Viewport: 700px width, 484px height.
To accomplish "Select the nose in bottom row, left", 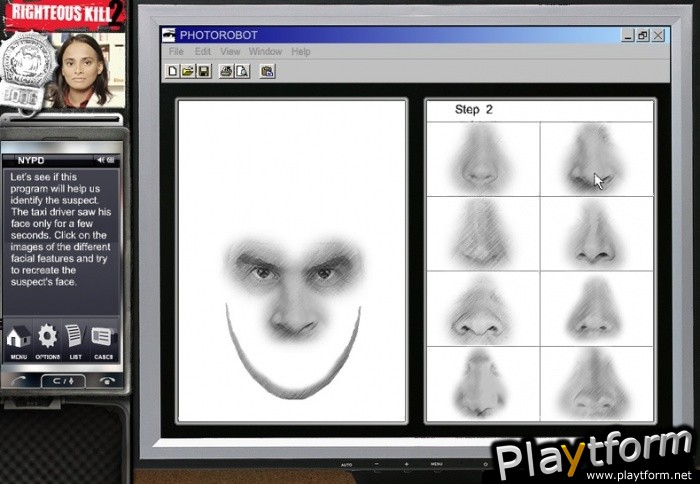I will (483, 384).
